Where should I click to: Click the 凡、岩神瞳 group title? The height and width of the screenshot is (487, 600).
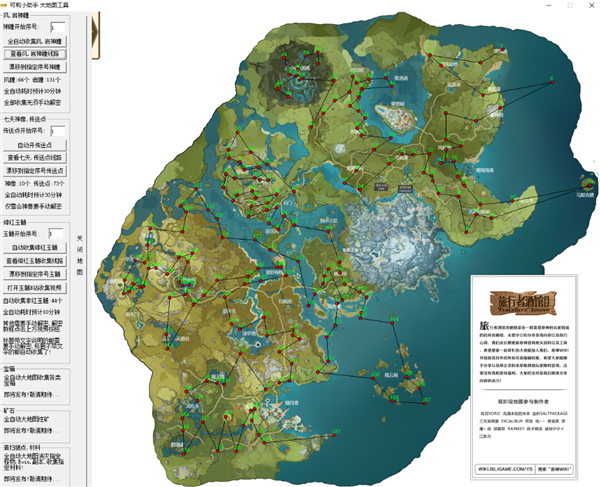[x=16, y=15]
